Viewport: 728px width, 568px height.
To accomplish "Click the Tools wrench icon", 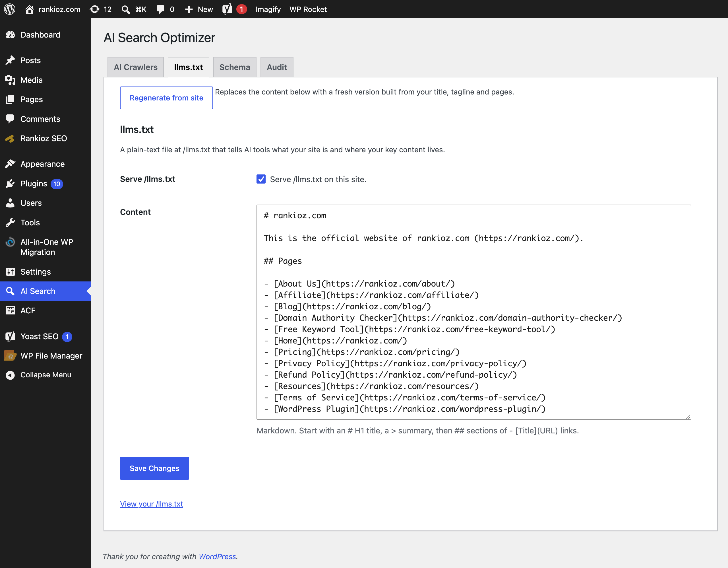I will (10, 223).
